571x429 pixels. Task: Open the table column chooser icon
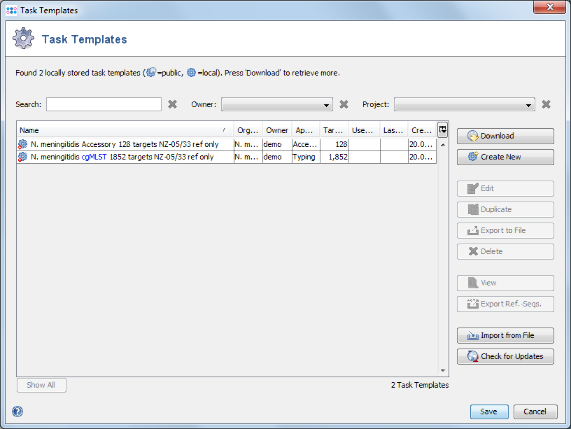[442, 130]
